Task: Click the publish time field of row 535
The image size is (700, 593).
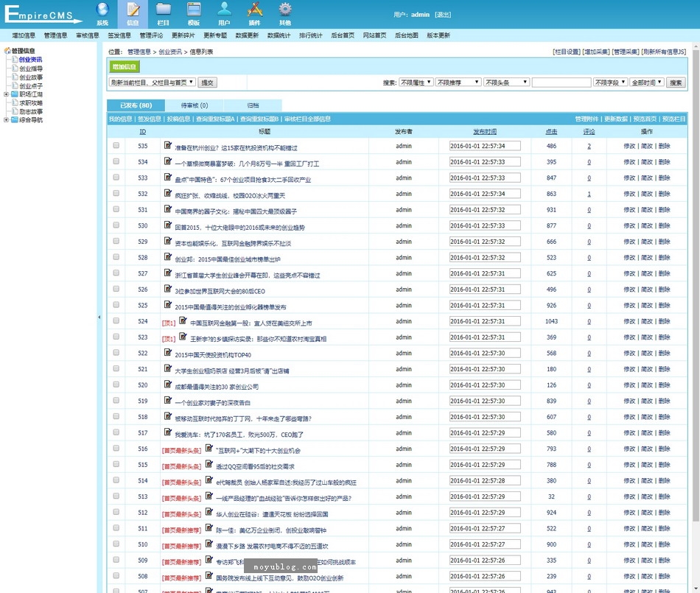Action: click(x=485, y=146)
